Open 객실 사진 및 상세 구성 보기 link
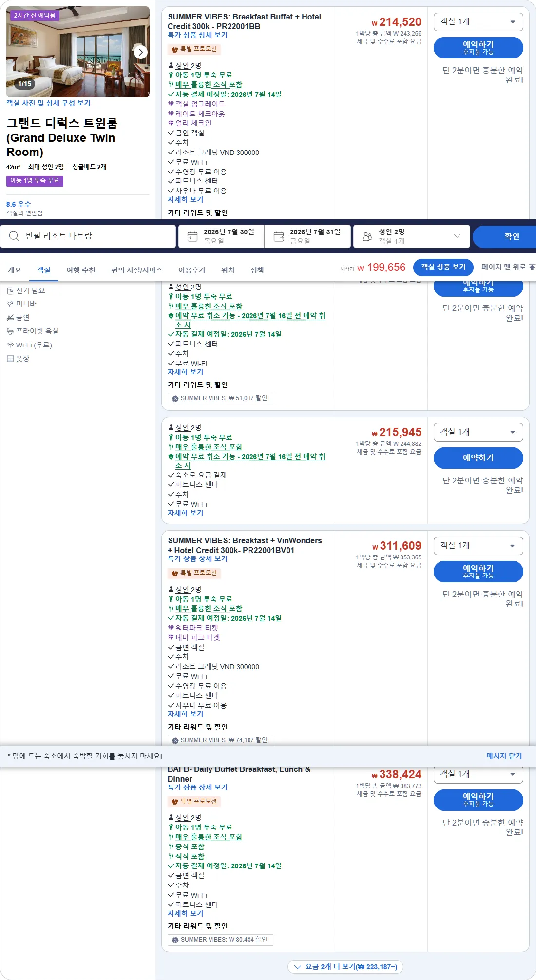 [48, 103]
